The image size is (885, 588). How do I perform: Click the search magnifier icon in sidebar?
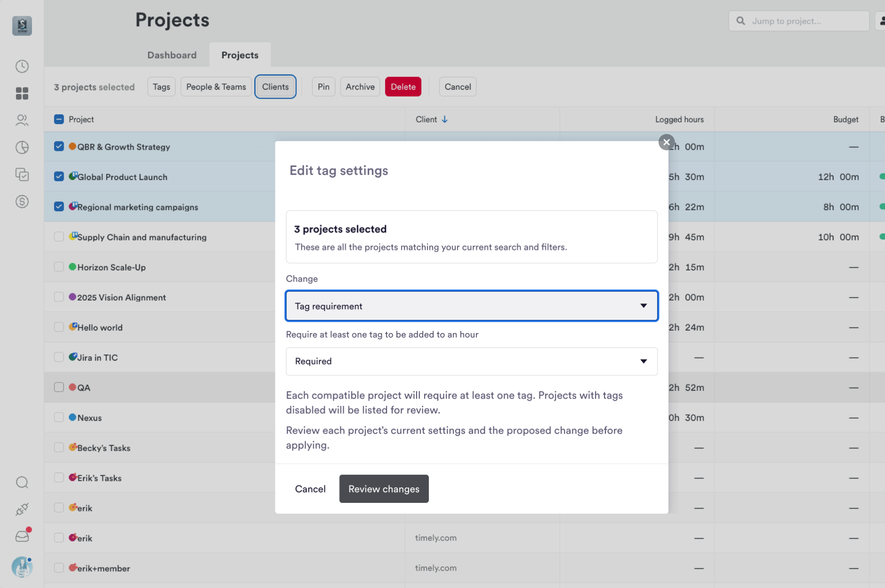click(22, 482)
